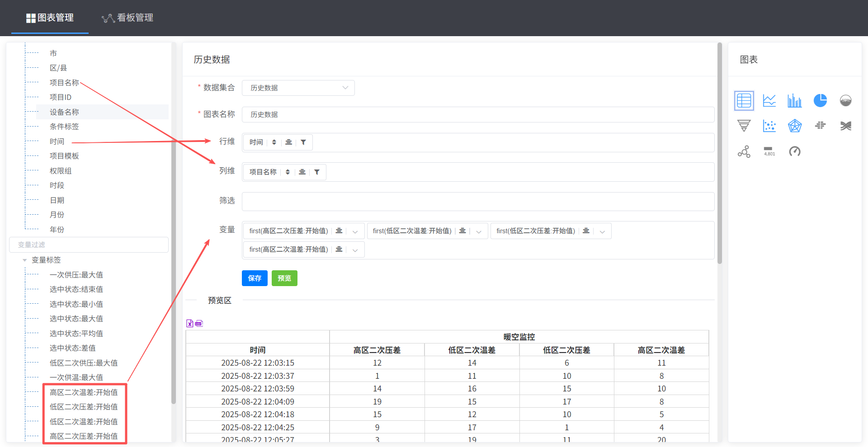Select the radar chart icon

point(794,126)
